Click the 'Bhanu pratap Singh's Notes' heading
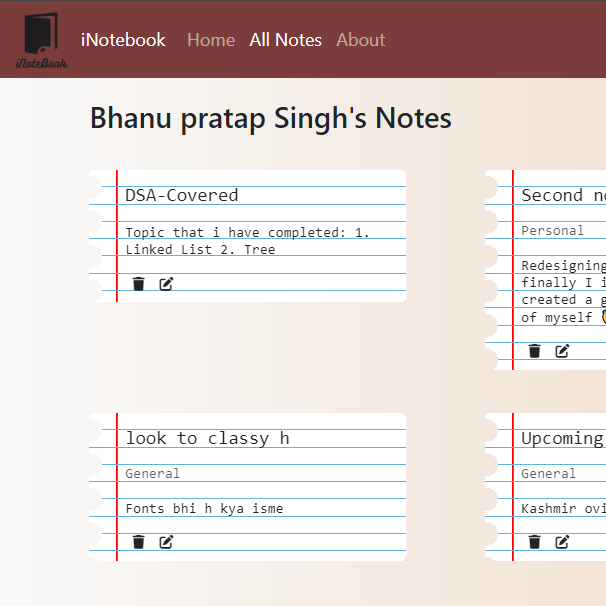The height and width of the screenshot is (606, 606). tap(271, 118)
